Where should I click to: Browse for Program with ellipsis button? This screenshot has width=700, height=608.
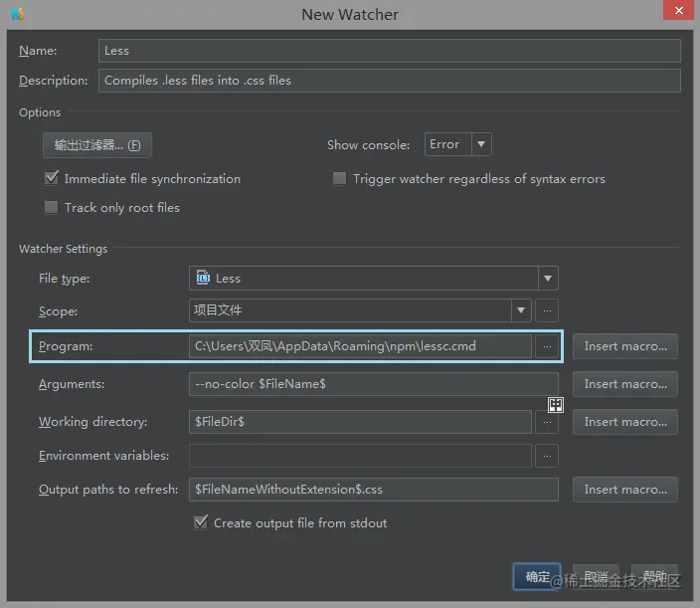point(547,346)
